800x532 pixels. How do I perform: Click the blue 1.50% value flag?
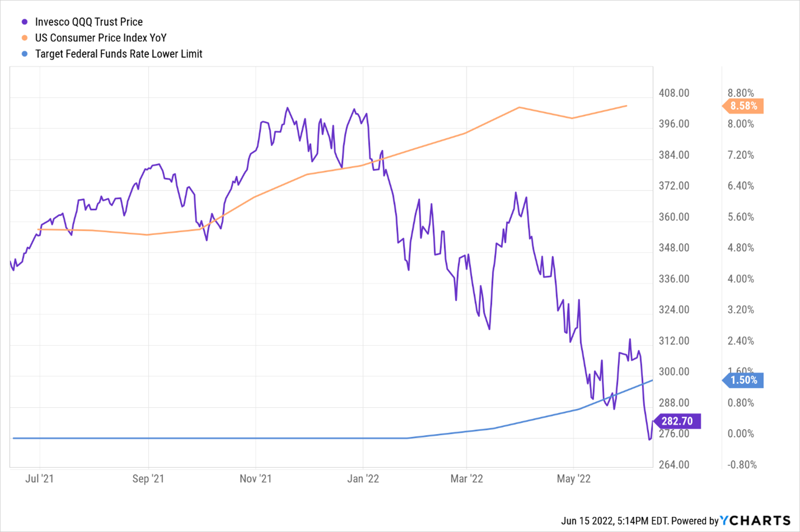point(743,380)
